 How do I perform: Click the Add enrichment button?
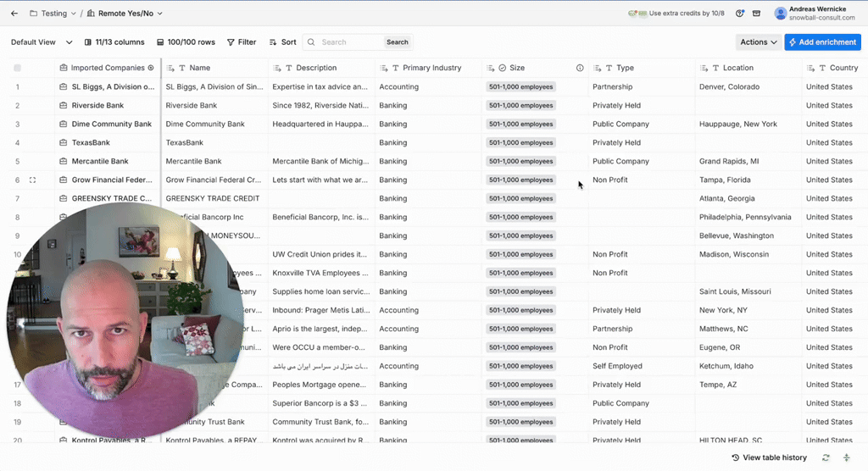(x=822, y=42)
